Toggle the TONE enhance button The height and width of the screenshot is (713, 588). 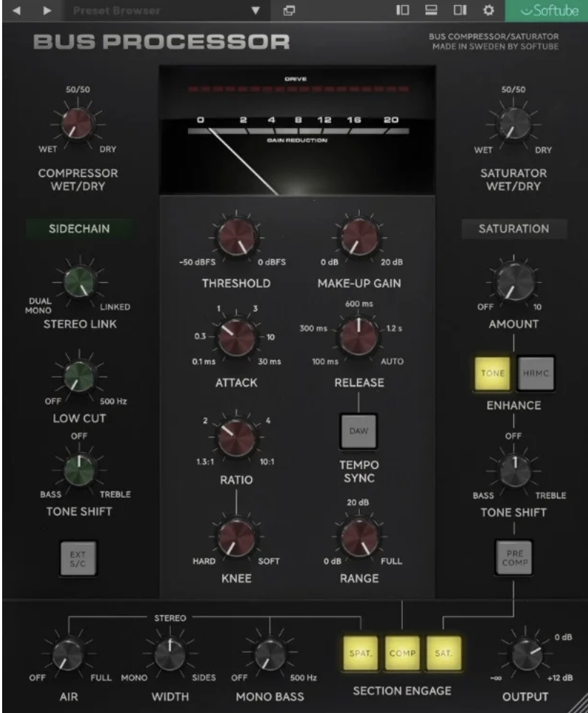(494, 373)
